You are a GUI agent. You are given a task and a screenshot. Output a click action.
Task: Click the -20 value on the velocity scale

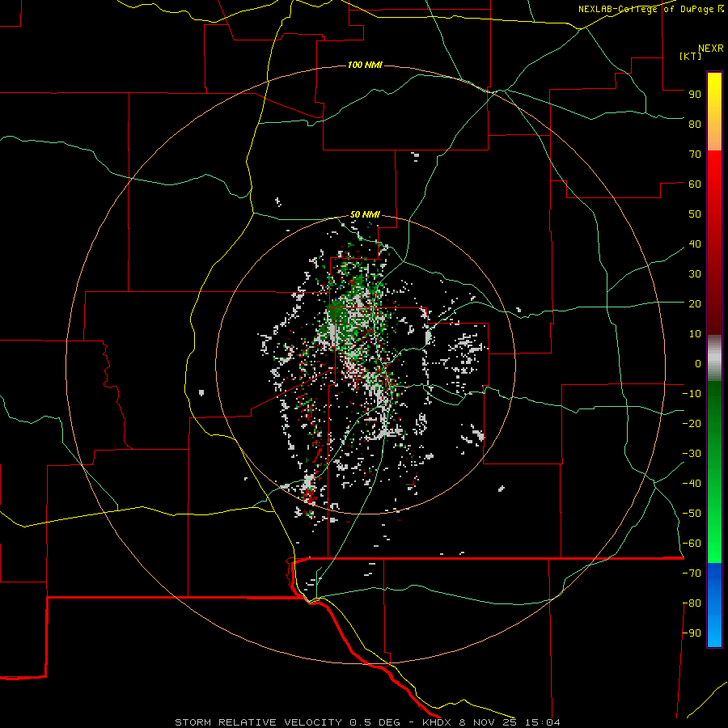[692, 423]
